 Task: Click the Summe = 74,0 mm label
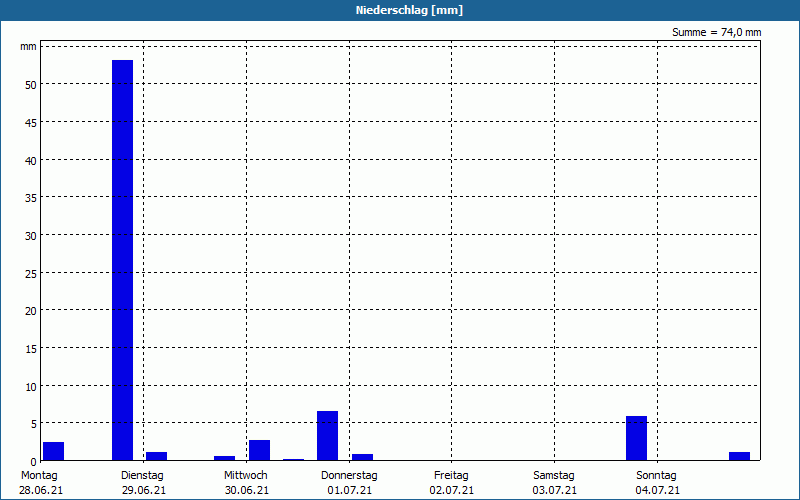click(x=716, y=33)
